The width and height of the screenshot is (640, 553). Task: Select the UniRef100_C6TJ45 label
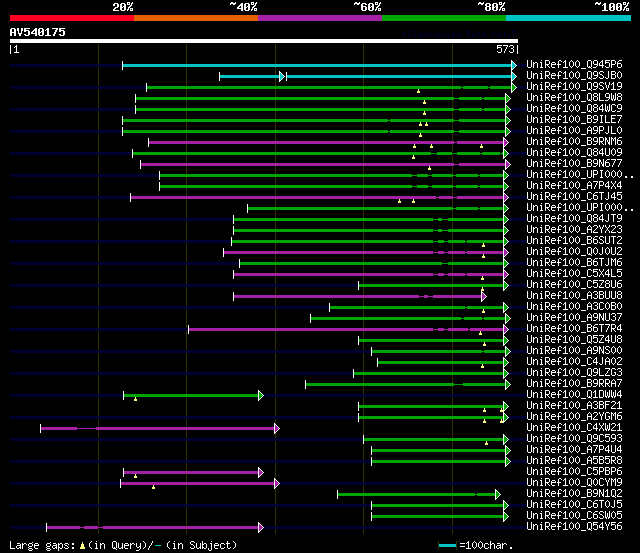pos(574,197)
